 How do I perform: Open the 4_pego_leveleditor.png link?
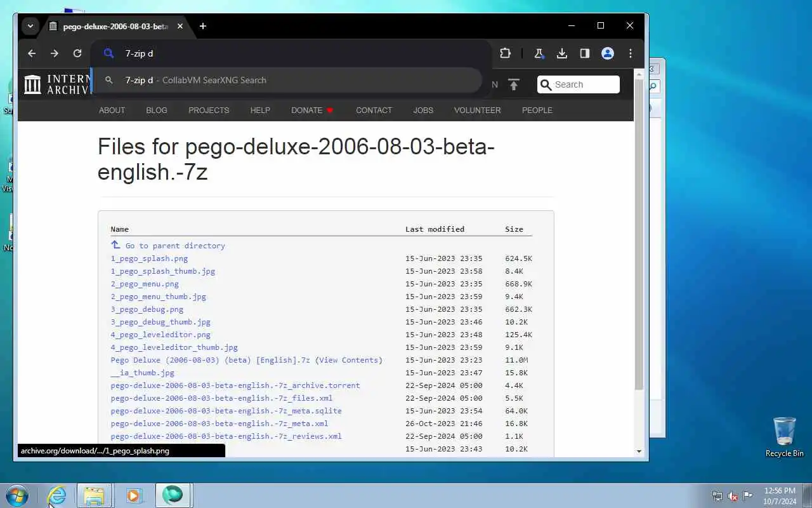pos(160,335)
